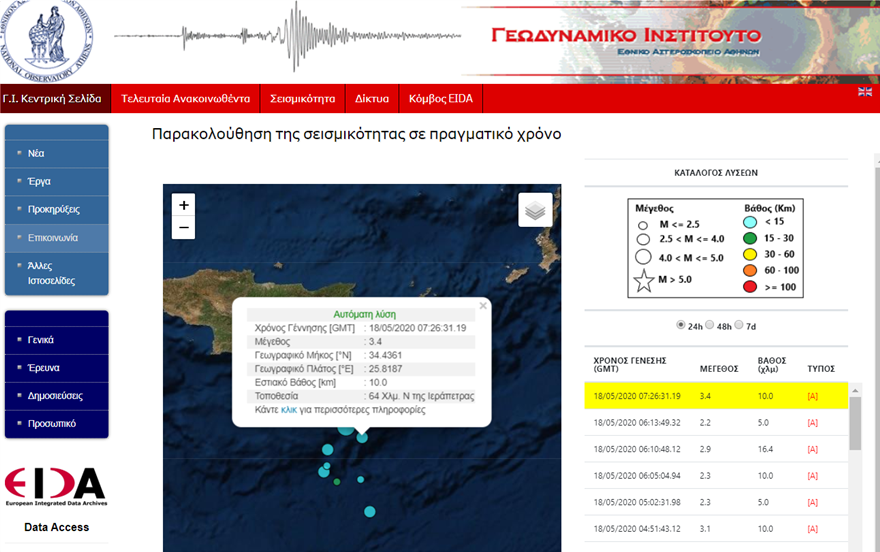Viewport: 880px width, 552px height.
Task: Click the bottom-most cyan earthquake marker on the map
Action: [369, 512]
